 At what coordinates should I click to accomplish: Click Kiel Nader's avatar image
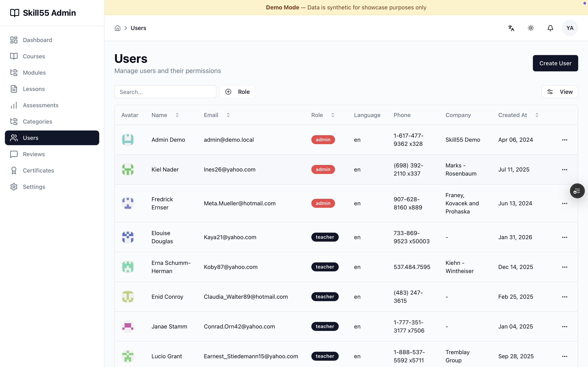[x=128, y=169]
